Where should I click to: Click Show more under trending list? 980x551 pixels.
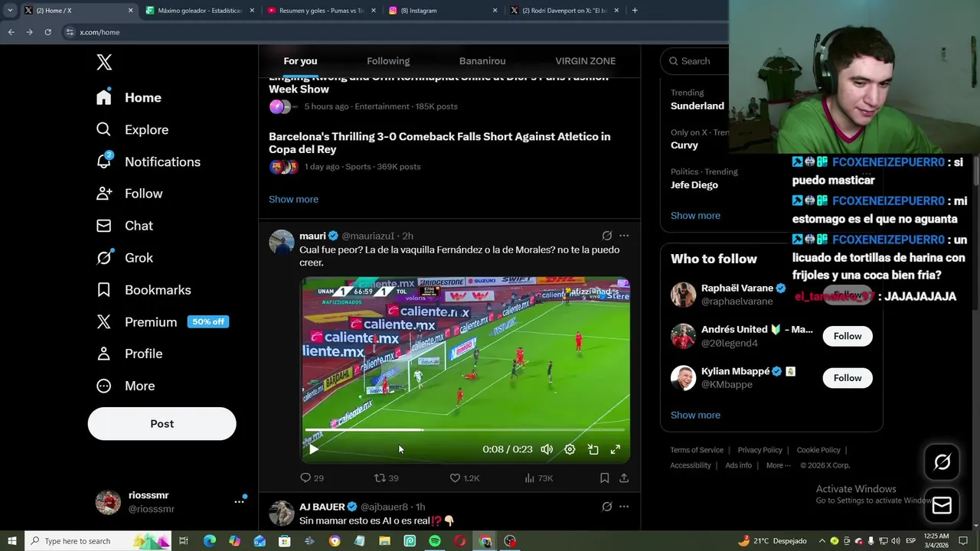coord(695,216)
